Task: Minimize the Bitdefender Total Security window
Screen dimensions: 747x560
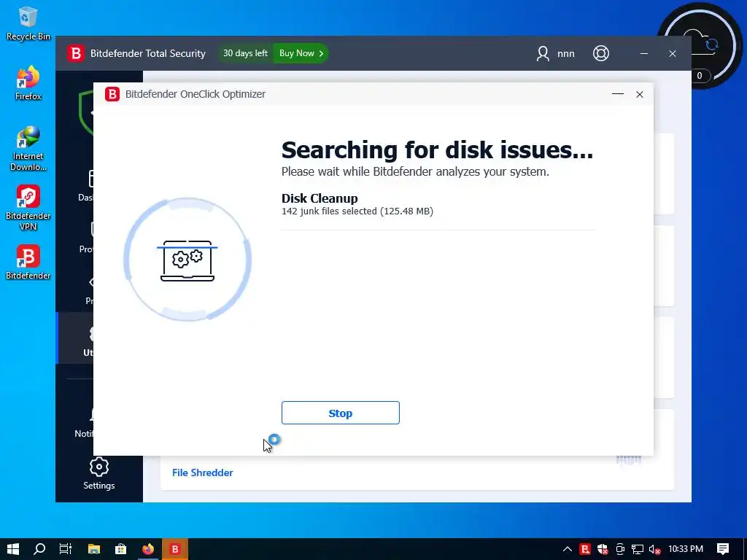Action: [x=644, y=53]
